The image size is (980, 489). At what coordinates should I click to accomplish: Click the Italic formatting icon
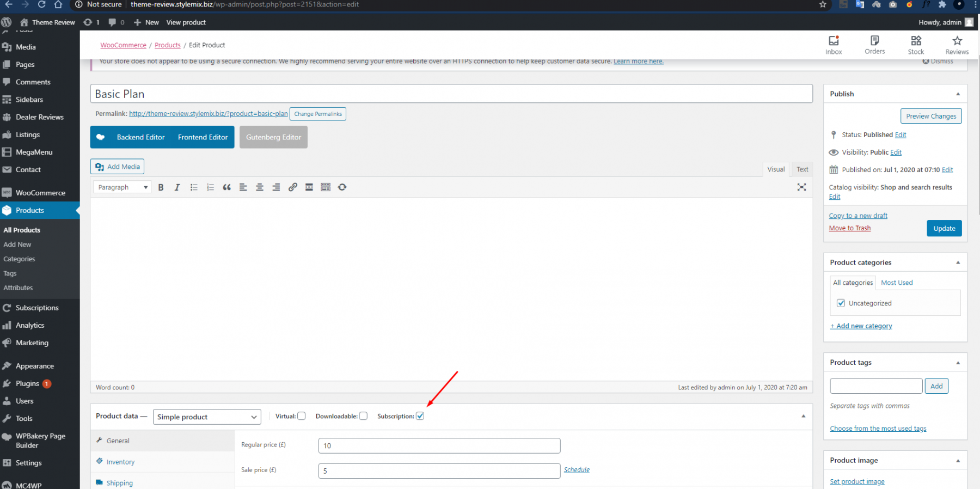pyautogui.click(x=177, y=187)
